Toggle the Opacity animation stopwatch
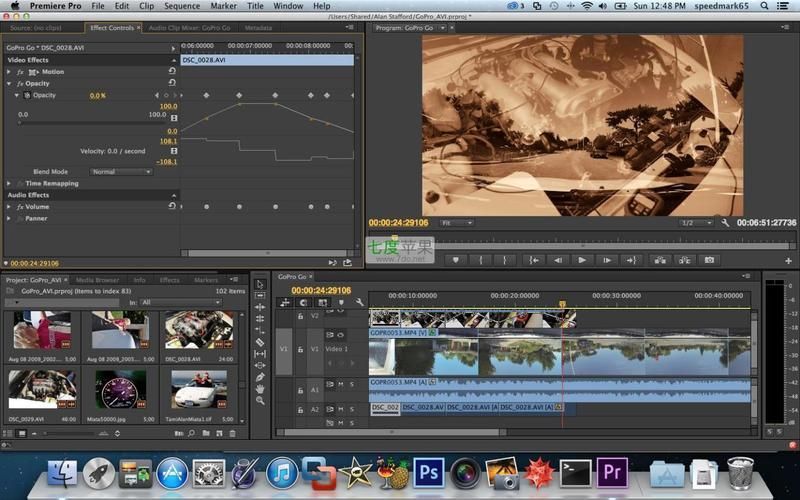 click(26, 95)
